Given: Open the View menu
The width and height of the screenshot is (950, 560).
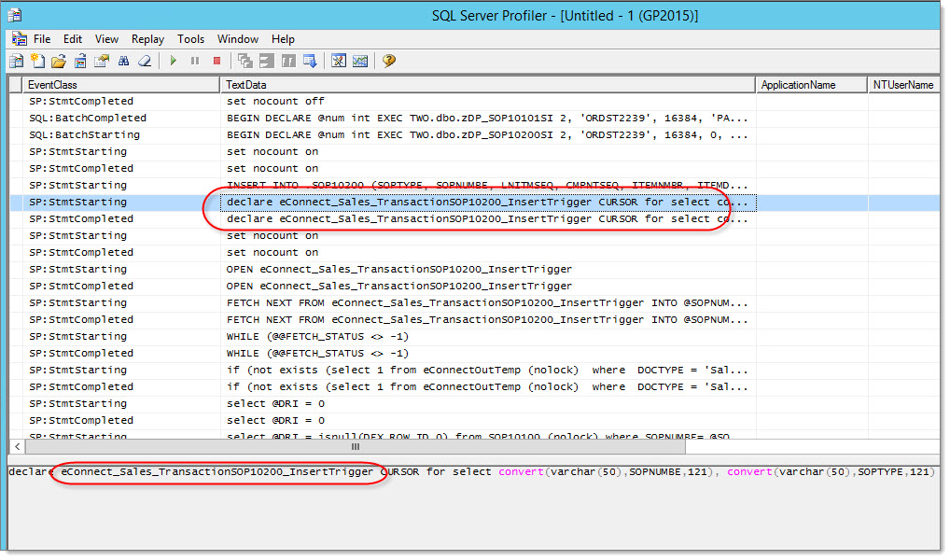Looking at the screenshot, I should click(x=106, y=39).
